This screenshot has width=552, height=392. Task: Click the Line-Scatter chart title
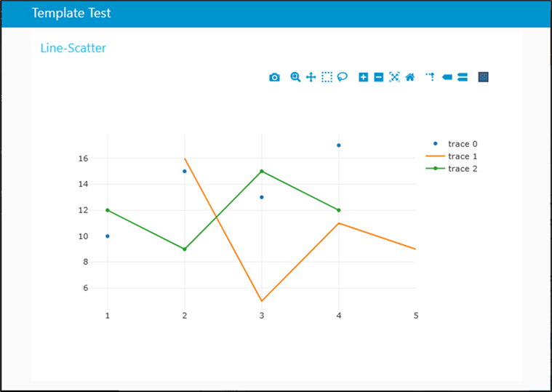(x=73, y=48)
